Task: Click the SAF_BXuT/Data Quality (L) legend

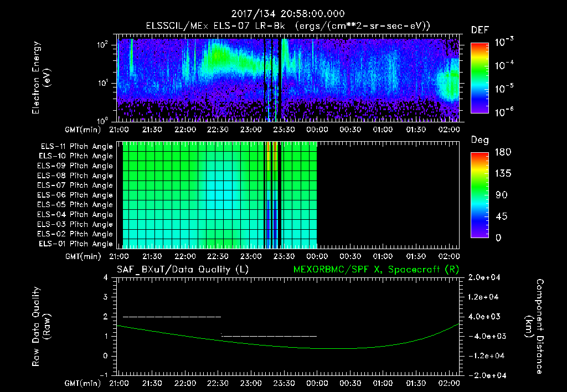Action: (x=183, y=270)
